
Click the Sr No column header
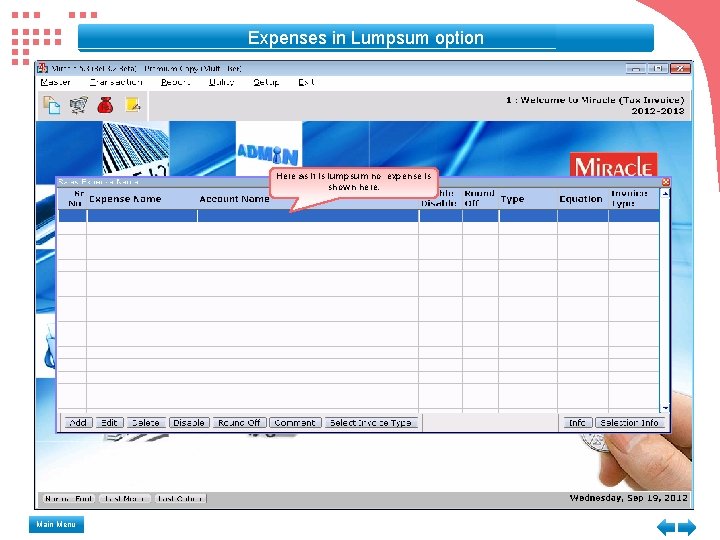(x=75, y=198)
